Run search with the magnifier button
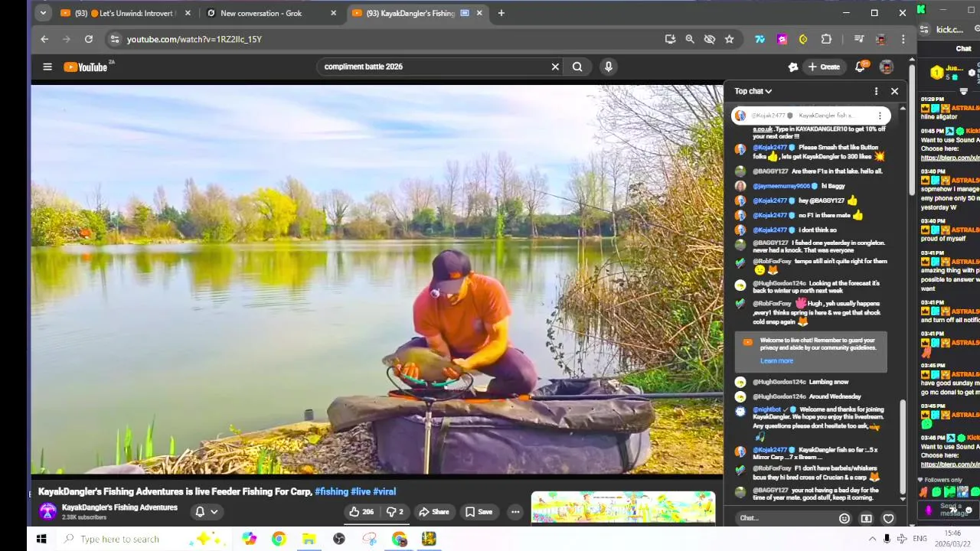The width and height of the screenshot is (980, 551). click(577, 67)
